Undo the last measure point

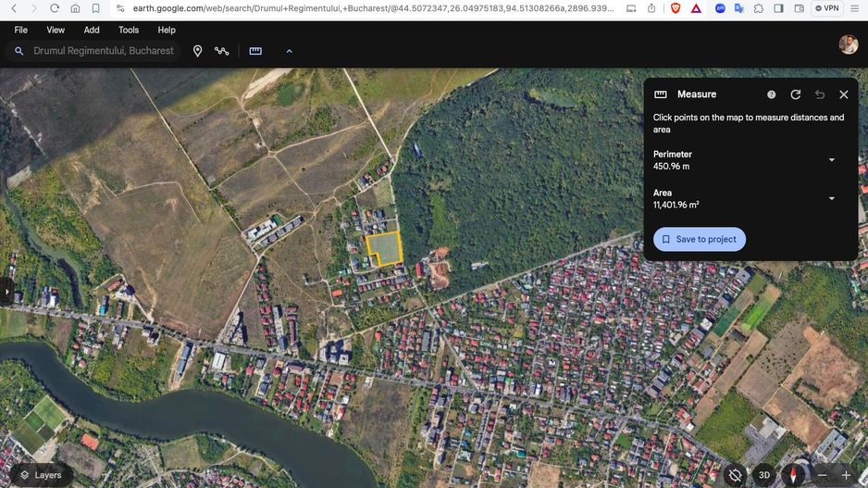[x=820, y=94]
